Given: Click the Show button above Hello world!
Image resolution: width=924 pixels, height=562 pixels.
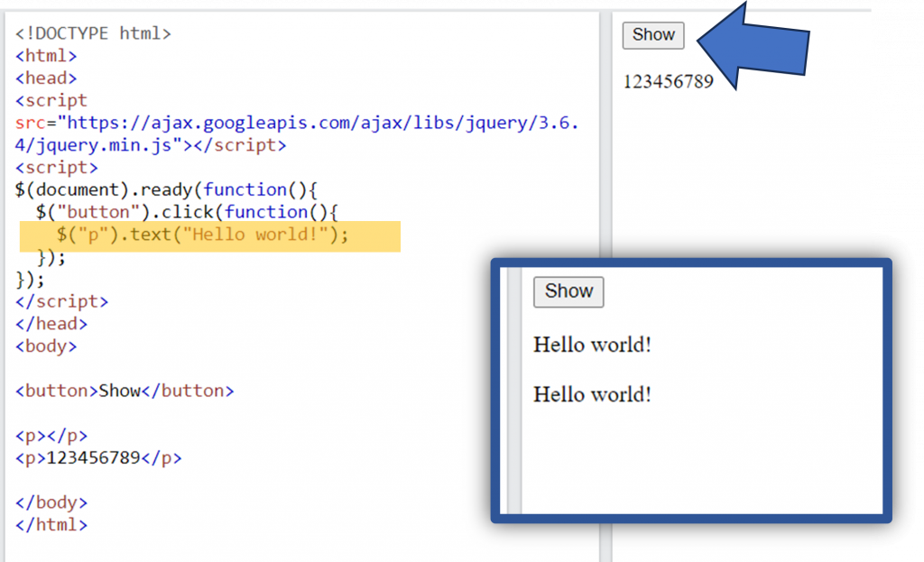Looking at the screenshot, I should 568,291.
